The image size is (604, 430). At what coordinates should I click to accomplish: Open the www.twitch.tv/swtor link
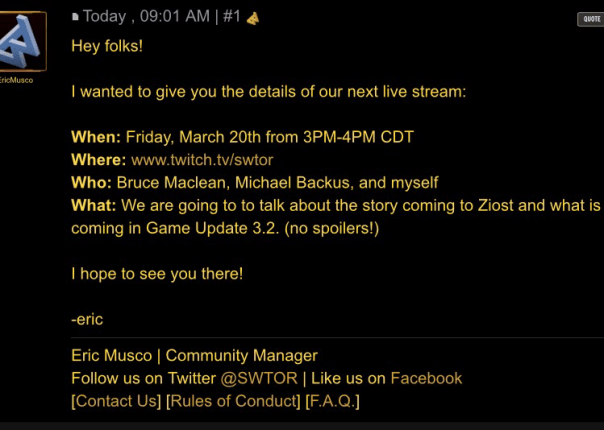201,159
